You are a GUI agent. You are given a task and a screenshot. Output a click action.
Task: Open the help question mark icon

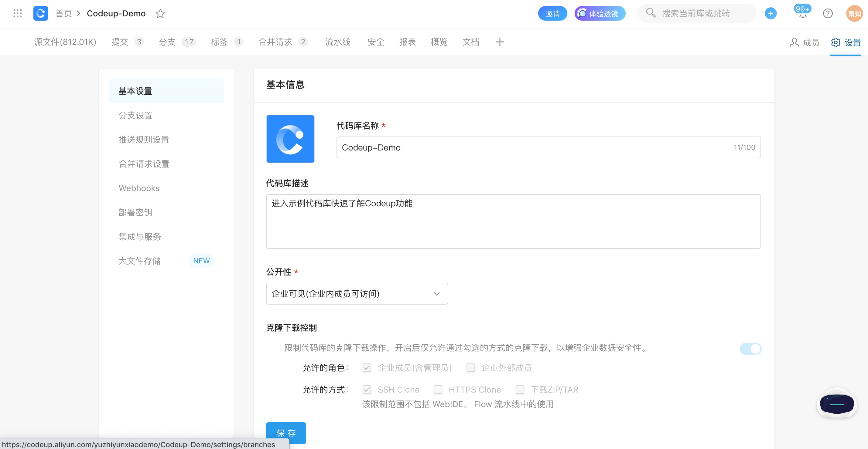pos(828,13)
